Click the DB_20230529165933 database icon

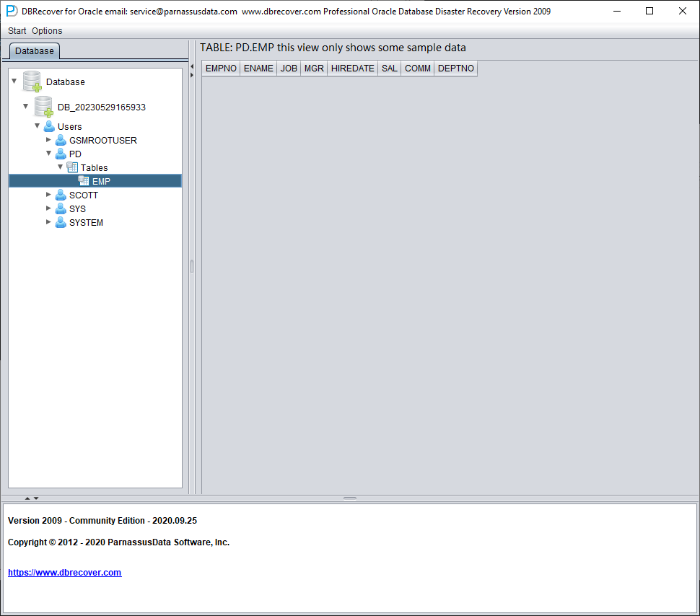pyautogui.click(x=44, y=107)
